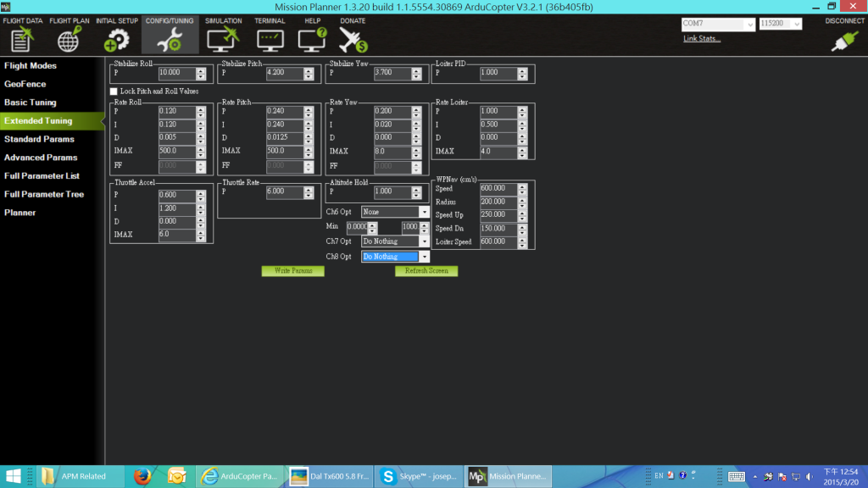Image resolution: width=868 pixels, height=488 pixels.
Task: Open the Initial Setup gear icon
Action: coord(117,40)
